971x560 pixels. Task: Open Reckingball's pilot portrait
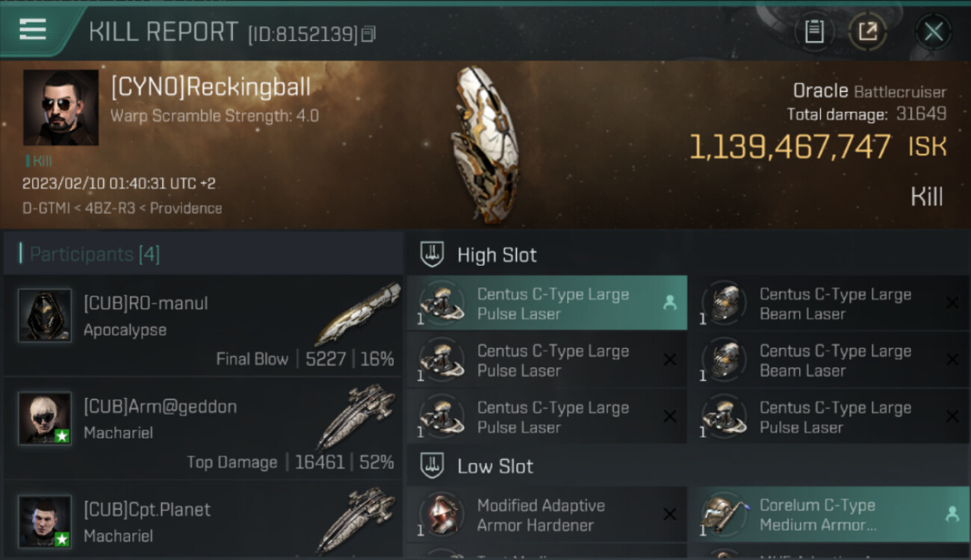pos(61,108)
